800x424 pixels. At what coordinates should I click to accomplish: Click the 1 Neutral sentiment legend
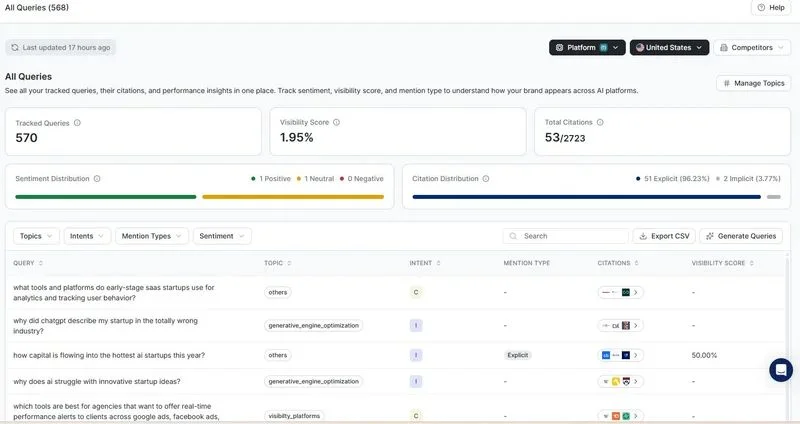315,179
